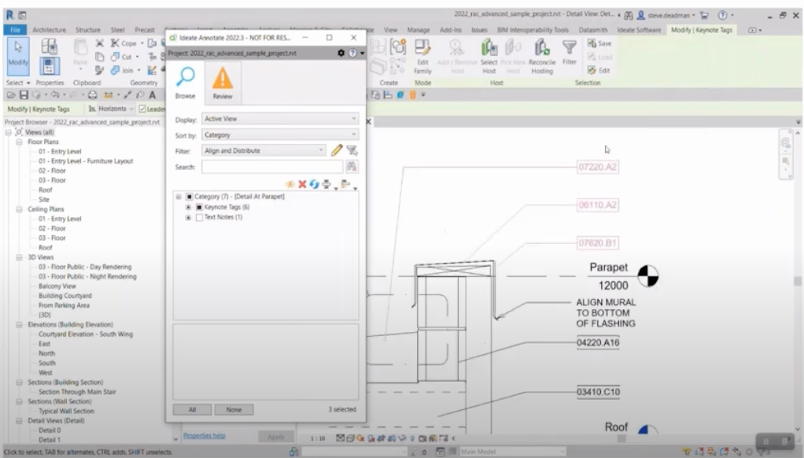The width and height of the screenshot is (804, 458).
Task: Click the Save icon in the quick access toolbar
Action: click(24, 95)
